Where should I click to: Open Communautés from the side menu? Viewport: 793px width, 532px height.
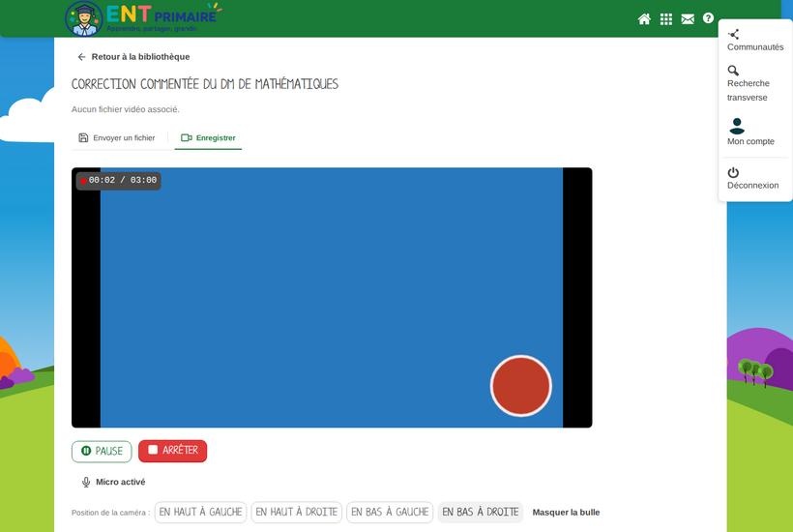point(755,41)
